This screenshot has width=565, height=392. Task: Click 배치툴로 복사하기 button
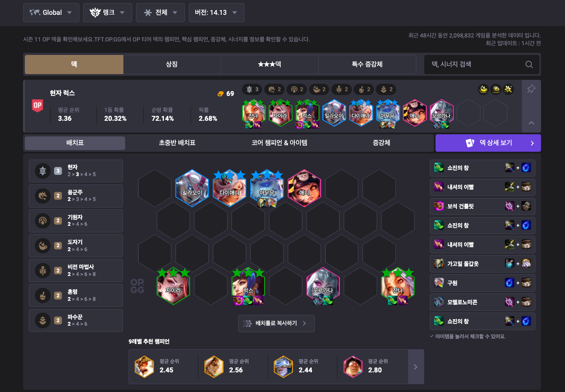tap(276, 324)
